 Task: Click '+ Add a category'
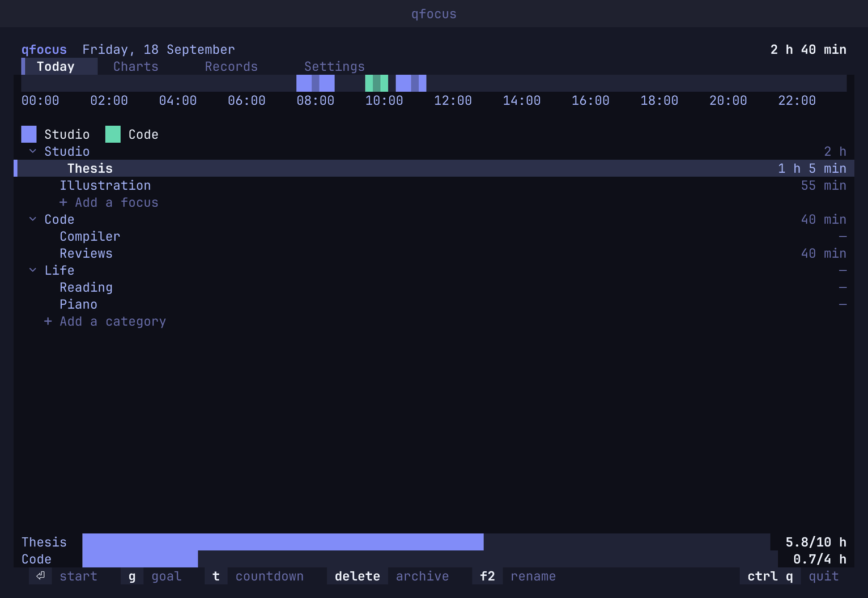105,321
